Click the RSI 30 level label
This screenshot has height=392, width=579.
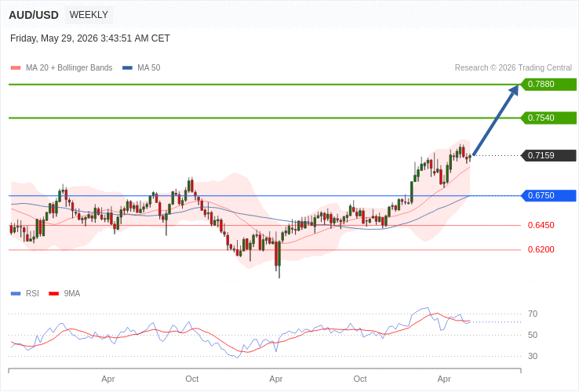coord(533,356)
